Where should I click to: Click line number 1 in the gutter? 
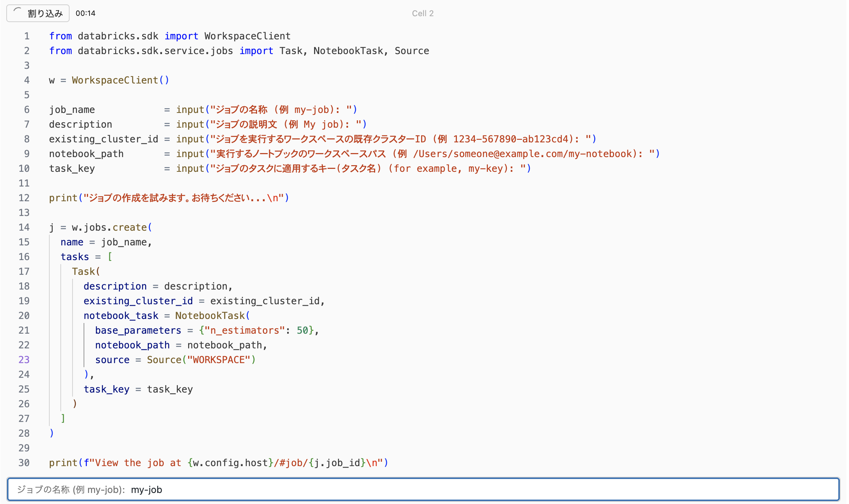click(x=26, y=36)
